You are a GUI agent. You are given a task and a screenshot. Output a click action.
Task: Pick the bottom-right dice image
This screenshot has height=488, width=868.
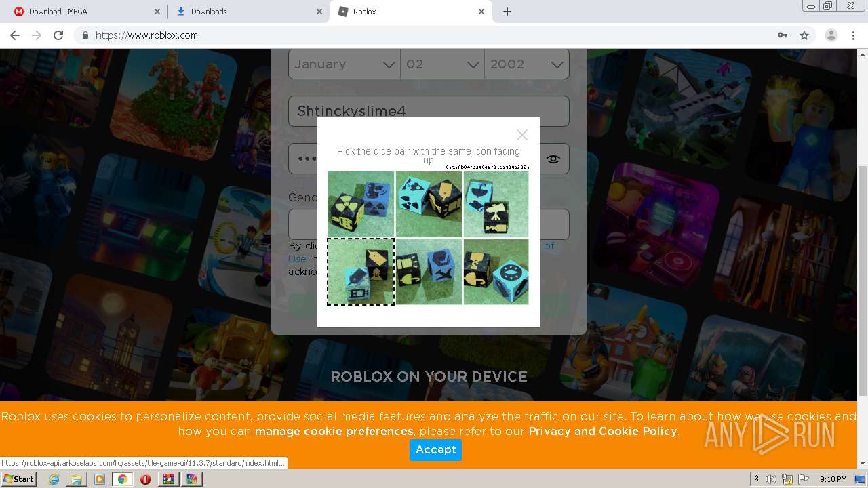[496, 272]
